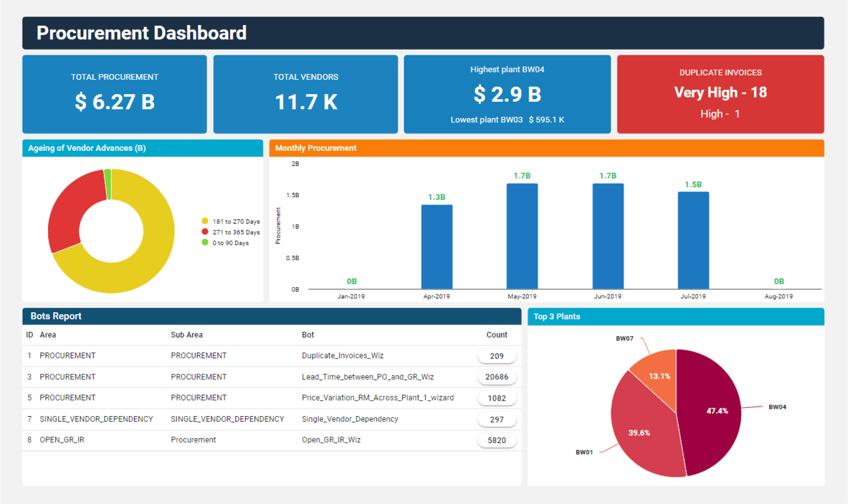Open the Duplicate Invoices red card
The image size is (848, 504).
[721, 94]
